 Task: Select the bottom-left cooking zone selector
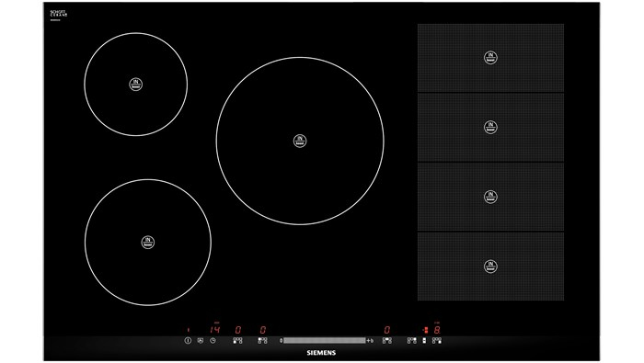237,340
